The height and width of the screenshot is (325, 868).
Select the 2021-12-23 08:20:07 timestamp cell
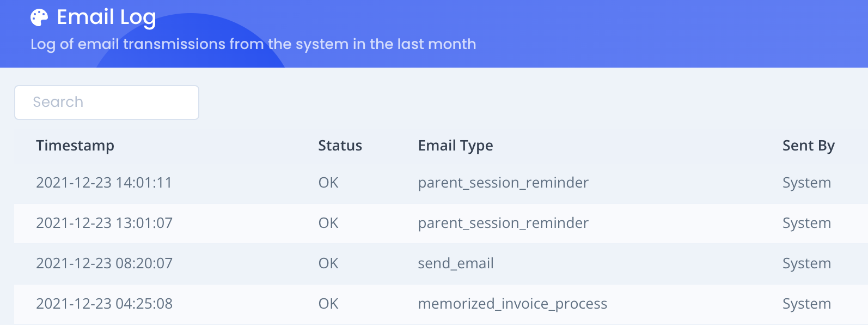(x=104, y=263)
